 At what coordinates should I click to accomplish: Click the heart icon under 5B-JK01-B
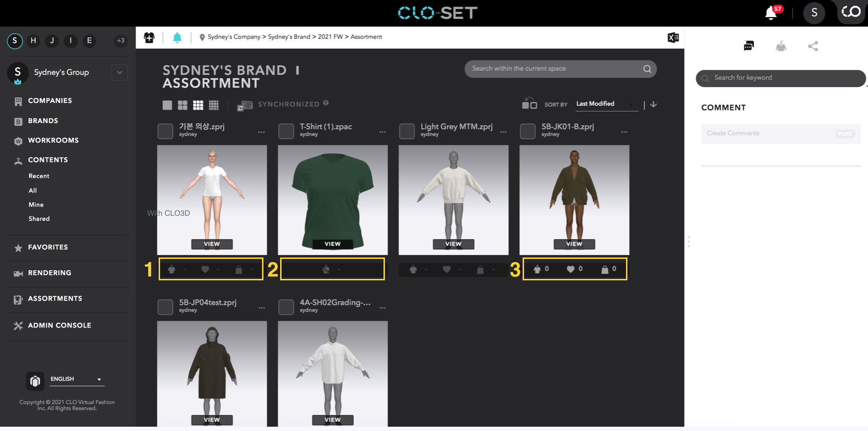570,269
